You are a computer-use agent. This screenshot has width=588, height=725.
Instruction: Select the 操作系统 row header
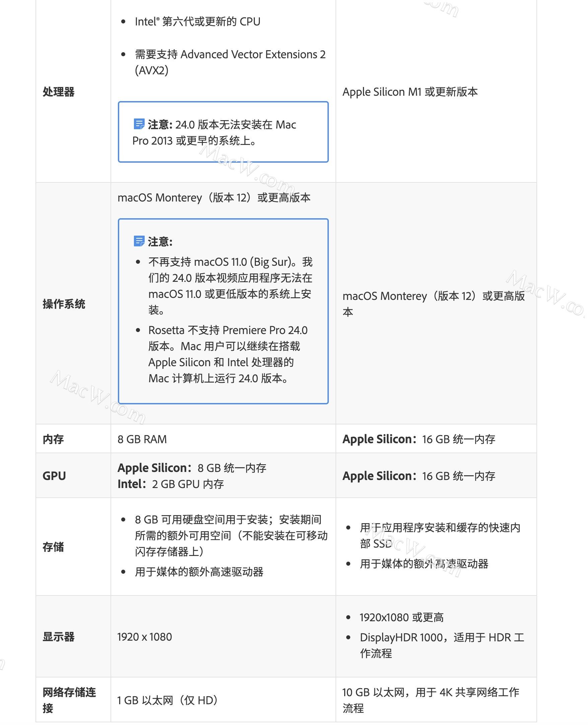pos(64,304)
